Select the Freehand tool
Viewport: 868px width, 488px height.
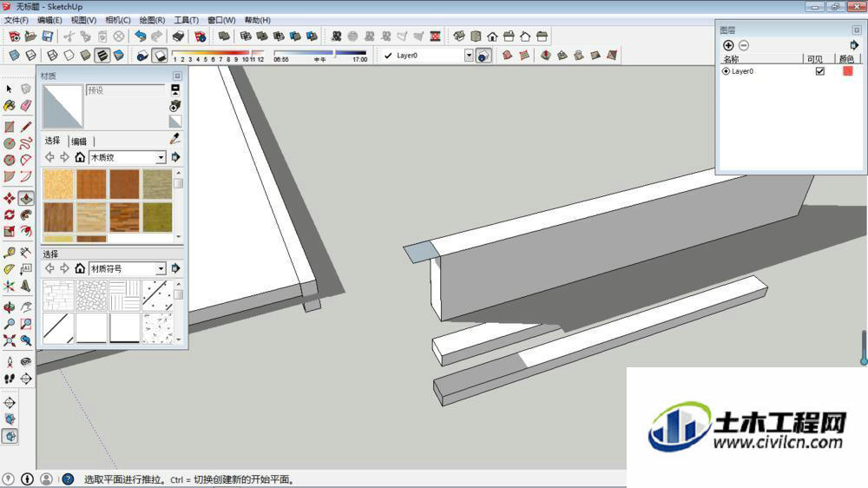[x=26, y=143]
